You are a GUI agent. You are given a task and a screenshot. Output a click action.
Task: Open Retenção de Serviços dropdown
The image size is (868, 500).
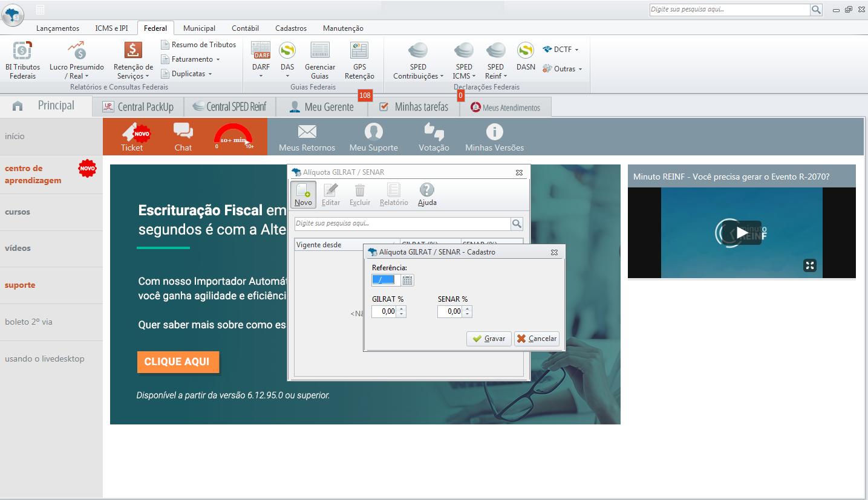[x=133, y=60]
